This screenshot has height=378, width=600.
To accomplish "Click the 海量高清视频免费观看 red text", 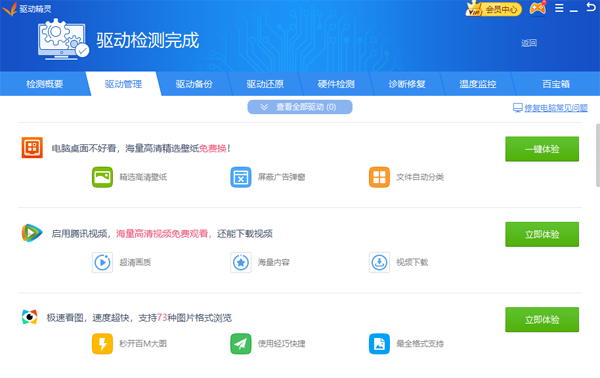I will click(162, 234).
